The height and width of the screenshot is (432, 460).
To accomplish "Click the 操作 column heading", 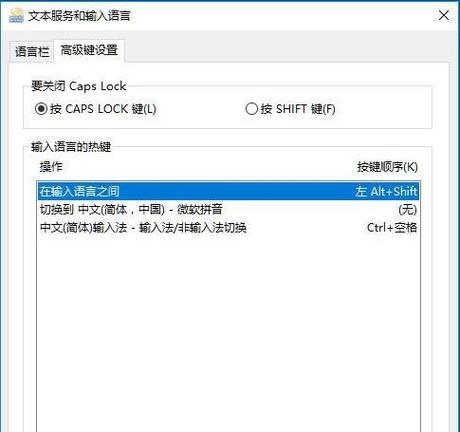I will click(x=51, y=167).
